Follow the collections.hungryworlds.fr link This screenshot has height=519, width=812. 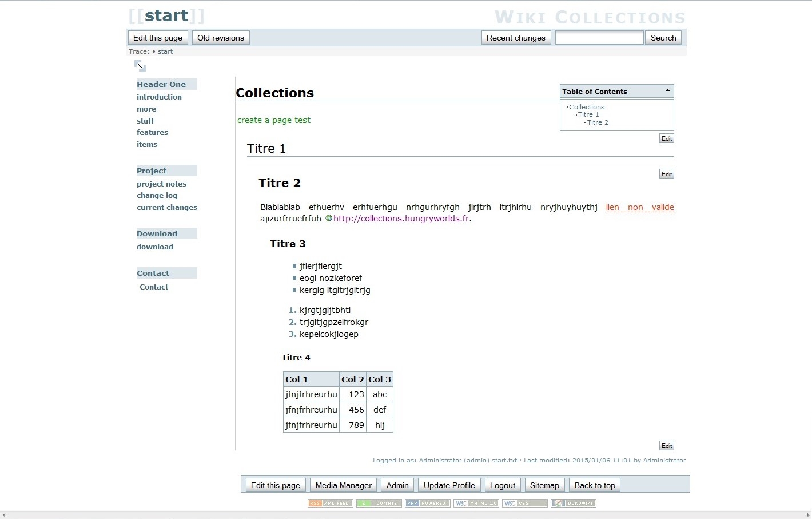coord(401,219)
